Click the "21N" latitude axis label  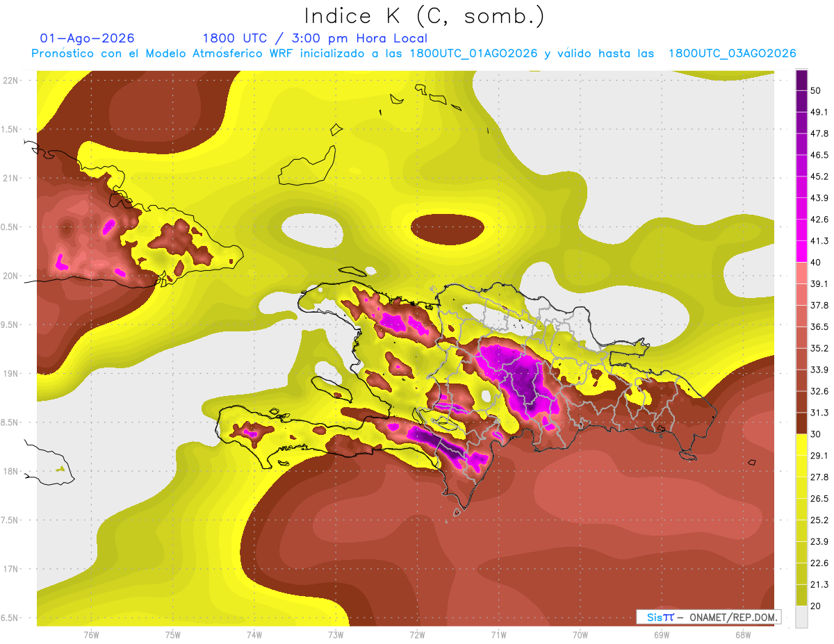[10, 179]
